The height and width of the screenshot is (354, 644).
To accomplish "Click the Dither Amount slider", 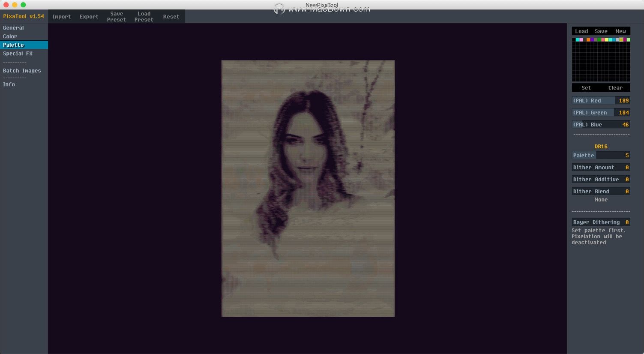I will point(601,168).
